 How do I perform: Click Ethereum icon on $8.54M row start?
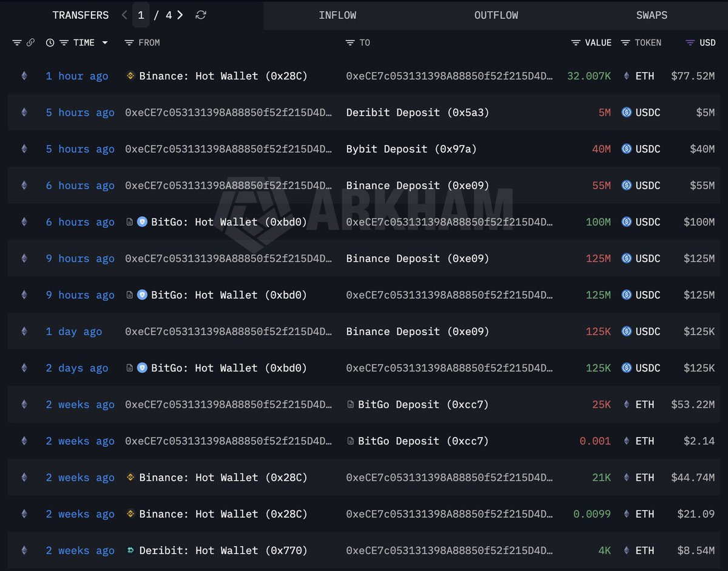24,550
